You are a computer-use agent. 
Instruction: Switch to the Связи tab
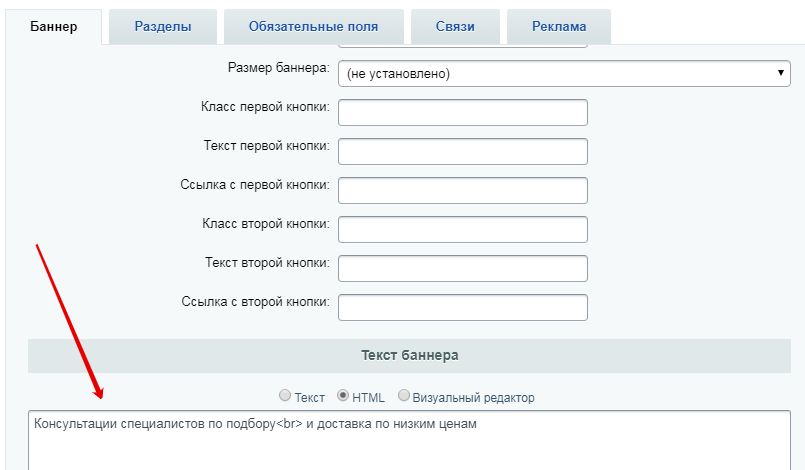tap(455, 27)
